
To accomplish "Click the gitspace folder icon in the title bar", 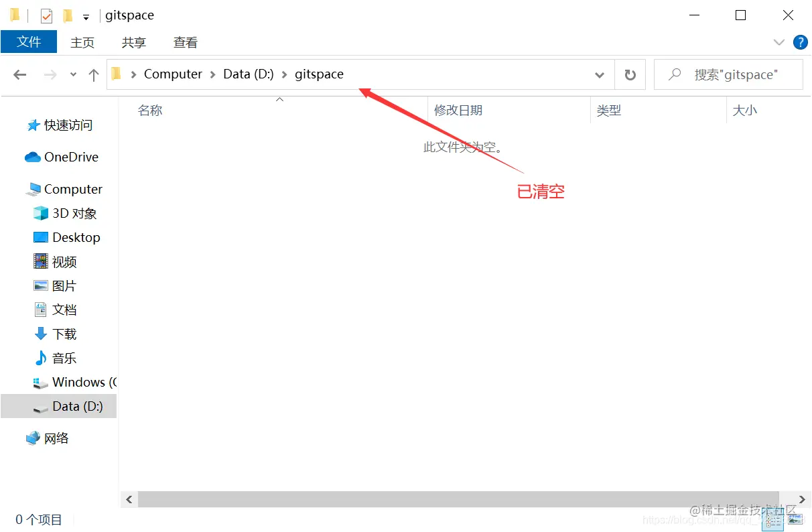I will click(x=15, y=15).
